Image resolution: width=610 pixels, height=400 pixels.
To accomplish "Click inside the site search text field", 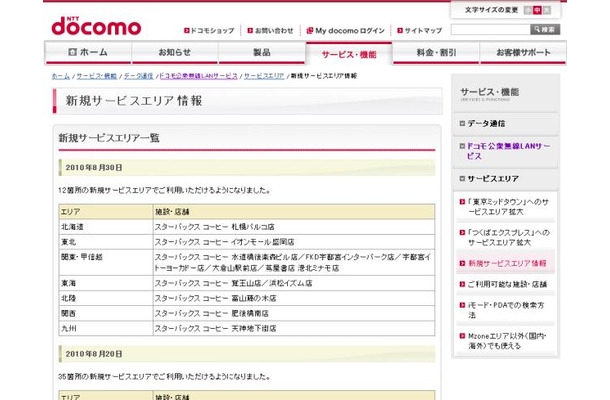I will pos(487,30).
